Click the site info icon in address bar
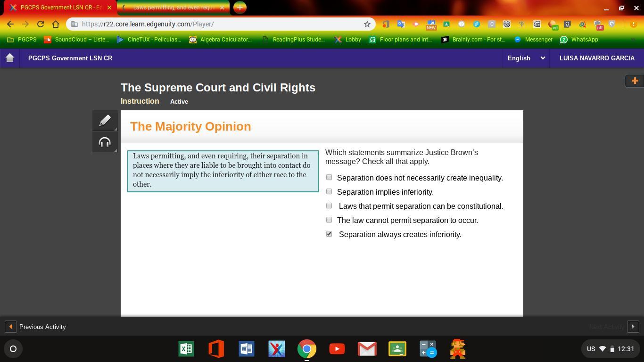 [74, 24]
